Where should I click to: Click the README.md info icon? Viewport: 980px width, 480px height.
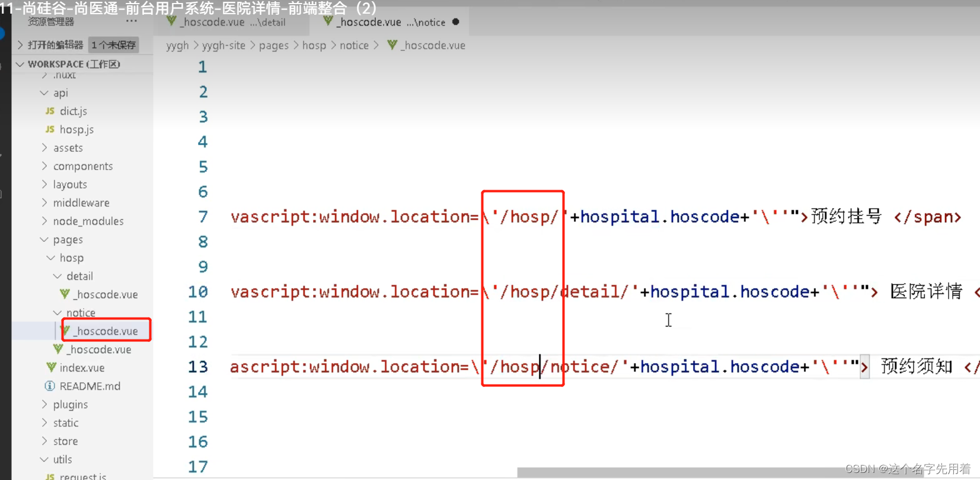point(50,386)
